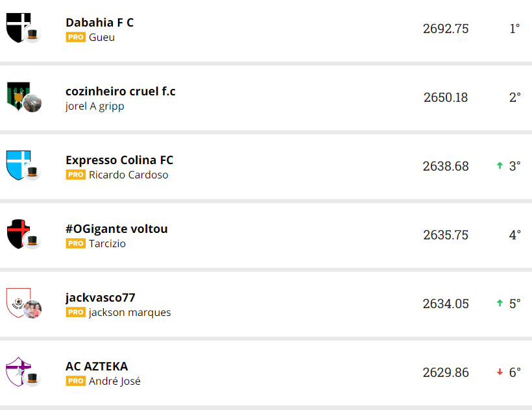The image size is (532, 410).
Task: Click green up arrow for 3° position
Action: coord(500,166)
